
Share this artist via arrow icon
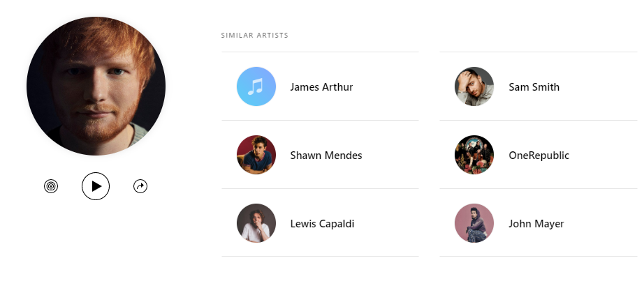140,186
